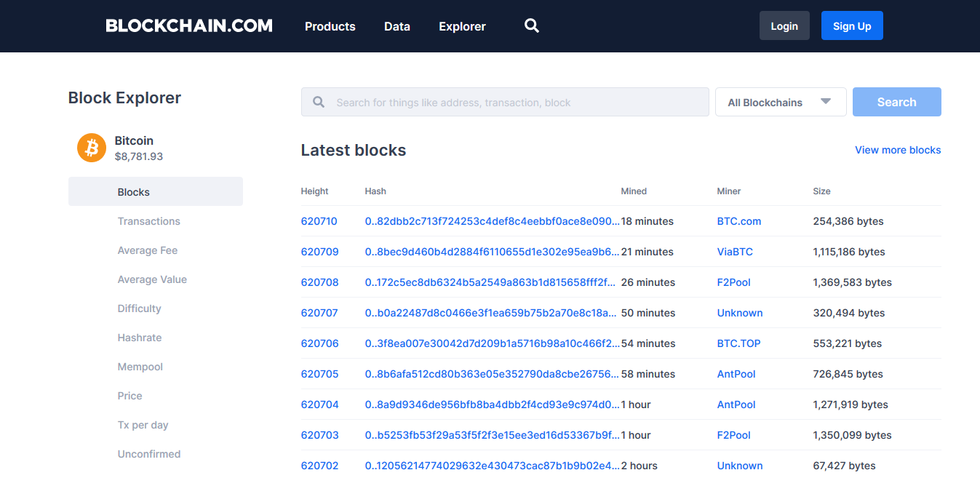Click the magnifier icon in the top navbar

[532, 26]
